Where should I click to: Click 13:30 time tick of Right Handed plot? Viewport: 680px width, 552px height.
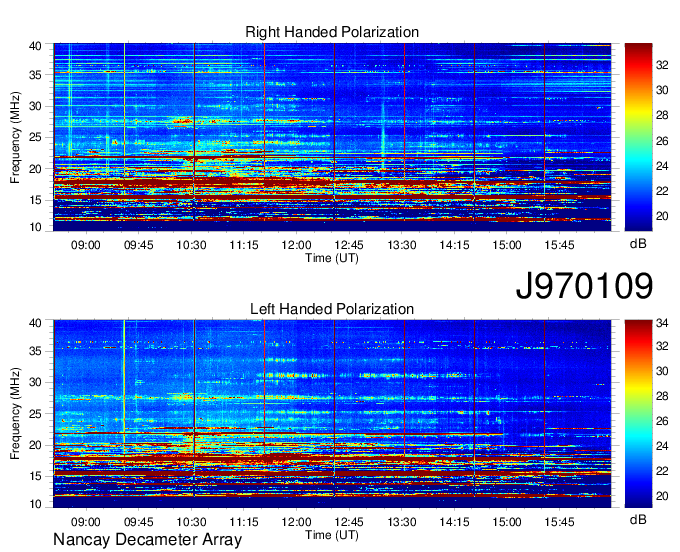[x=402, y=245]
